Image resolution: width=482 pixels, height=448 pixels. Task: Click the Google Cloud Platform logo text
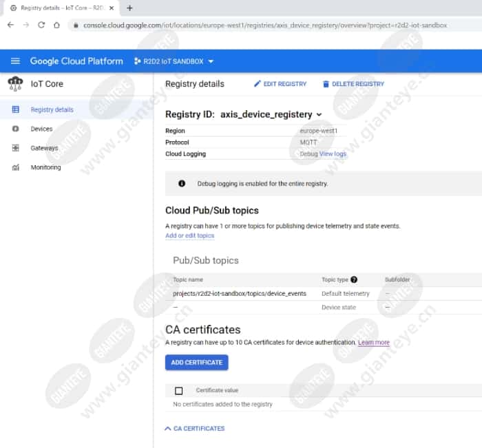(x=76, y=61)
